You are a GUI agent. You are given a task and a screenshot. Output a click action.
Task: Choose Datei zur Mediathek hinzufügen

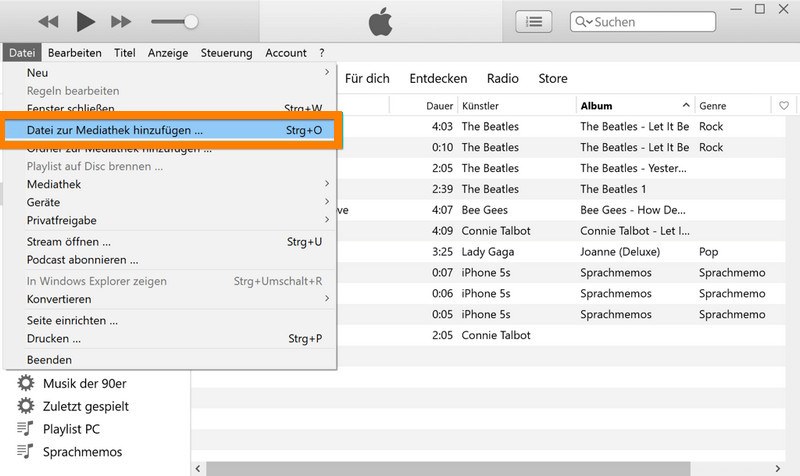(x=170, y=130)
